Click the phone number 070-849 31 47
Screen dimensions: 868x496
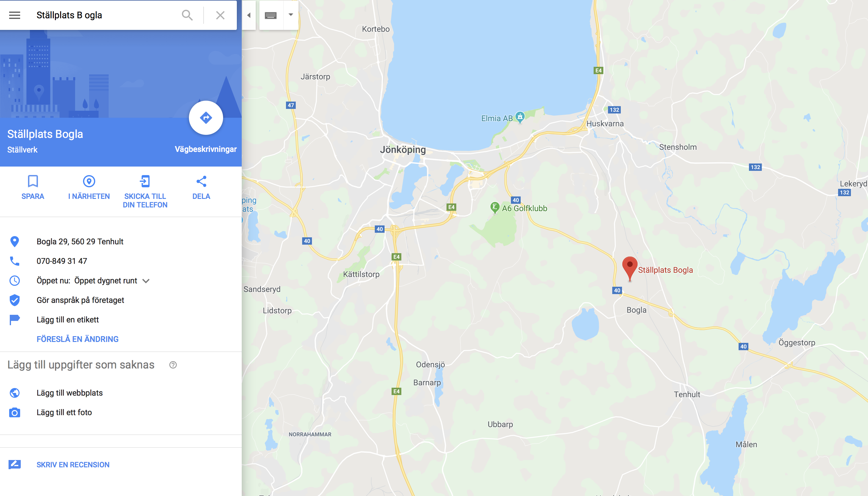click(x=62, y=261)
